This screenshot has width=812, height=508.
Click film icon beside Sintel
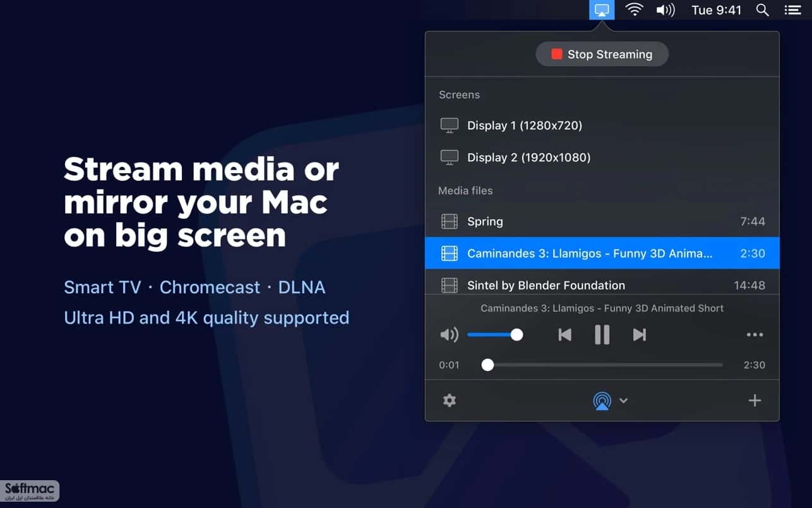coord(449,285)
